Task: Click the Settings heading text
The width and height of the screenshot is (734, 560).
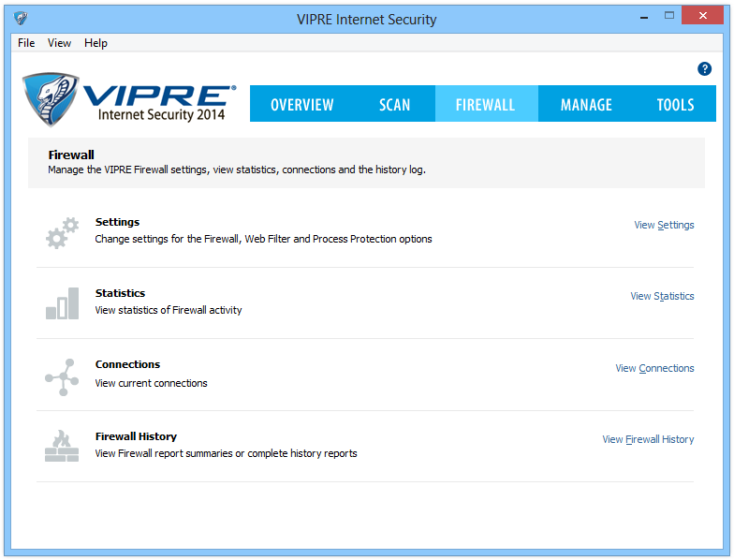Action: [118, 222]
